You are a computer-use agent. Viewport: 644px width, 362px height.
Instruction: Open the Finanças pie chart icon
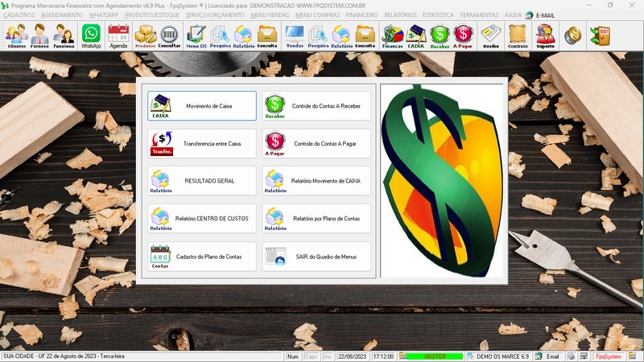pos(393,36)
